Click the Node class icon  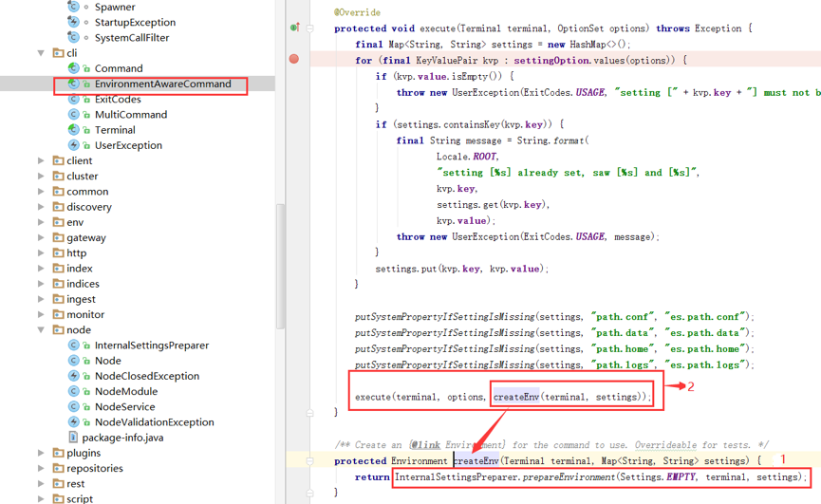tap(73, 361)
